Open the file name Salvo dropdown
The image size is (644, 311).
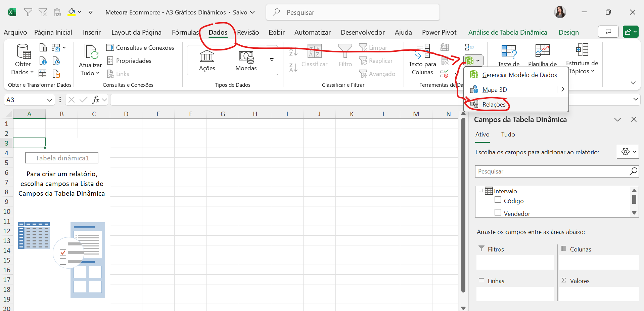point(252,12)
